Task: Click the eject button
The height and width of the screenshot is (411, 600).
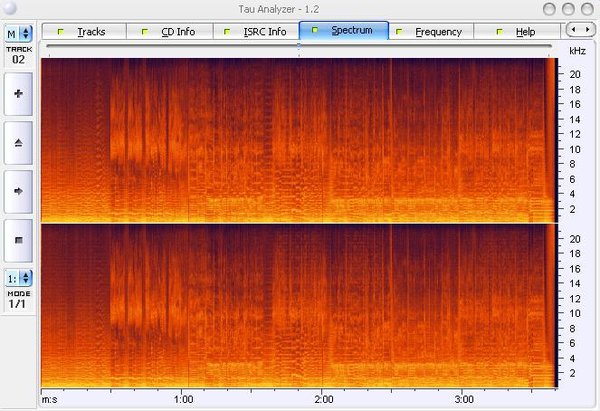Action: [x=18, y=143]
